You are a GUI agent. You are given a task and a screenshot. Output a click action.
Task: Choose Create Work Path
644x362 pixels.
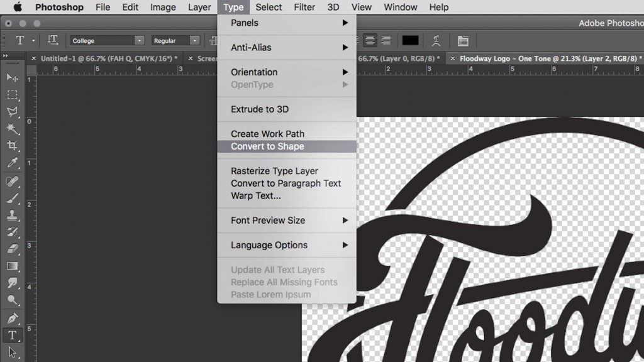click(287, 134)
